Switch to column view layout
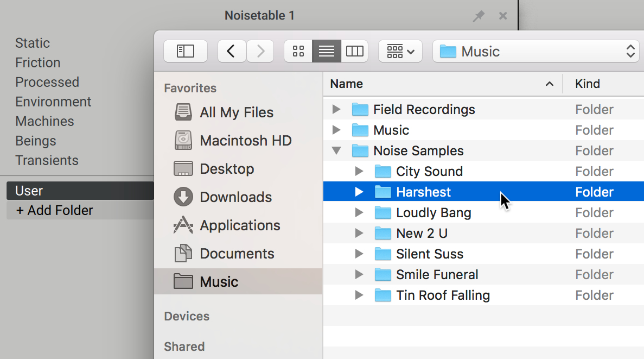The image size is (644, 359). pos(355,51)
